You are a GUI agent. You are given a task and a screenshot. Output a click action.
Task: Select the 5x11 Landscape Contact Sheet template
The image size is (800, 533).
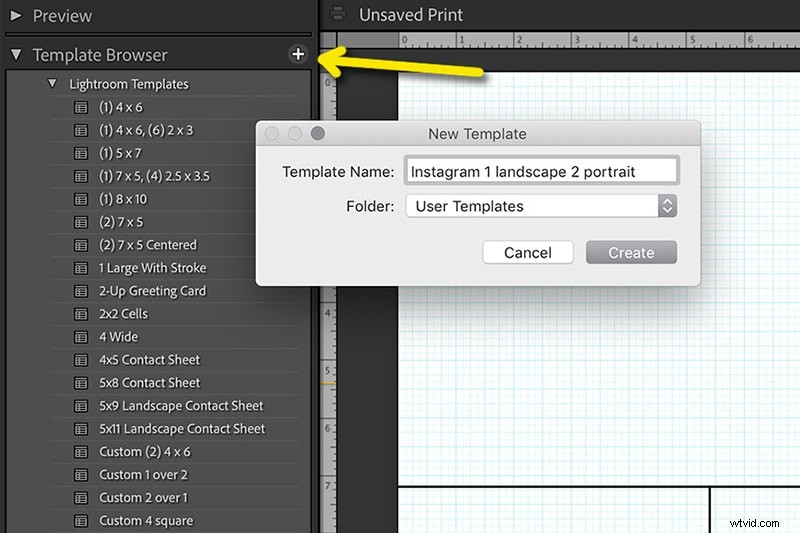182,428
